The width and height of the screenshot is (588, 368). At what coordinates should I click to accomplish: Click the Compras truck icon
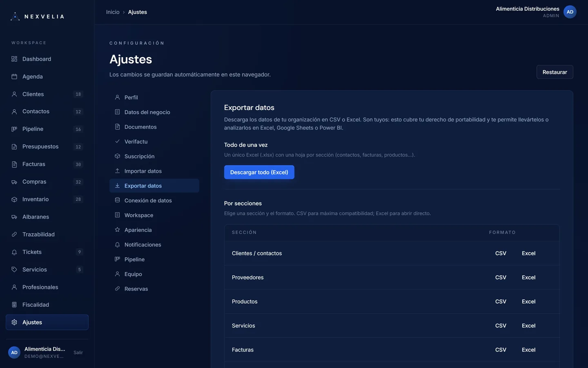tap(14, 182)
